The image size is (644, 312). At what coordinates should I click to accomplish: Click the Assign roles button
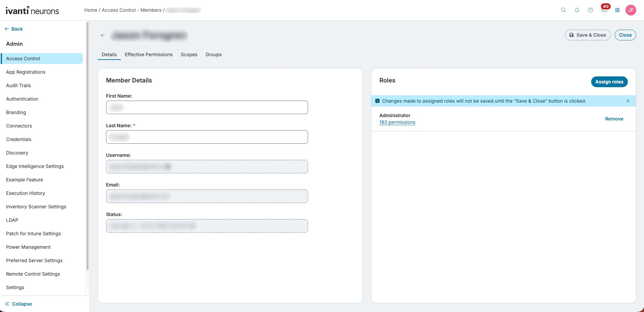(609, 82)
